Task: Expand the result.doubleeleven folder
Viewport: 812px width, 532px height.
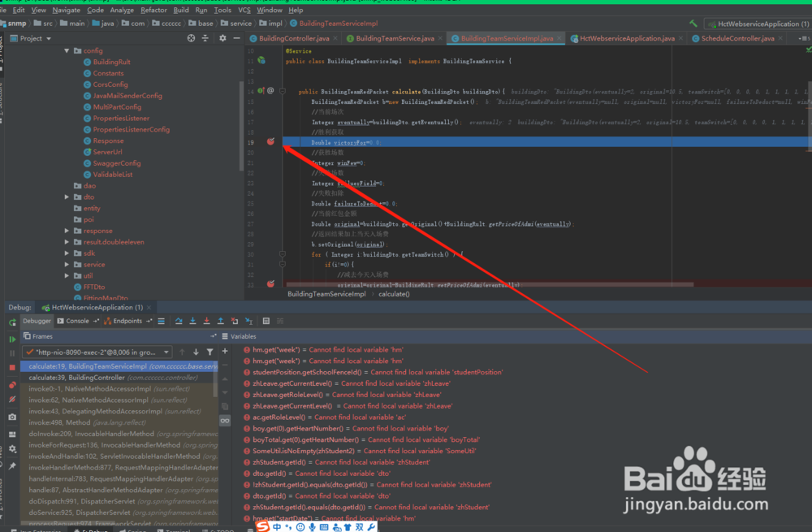Action: point(67,242)
